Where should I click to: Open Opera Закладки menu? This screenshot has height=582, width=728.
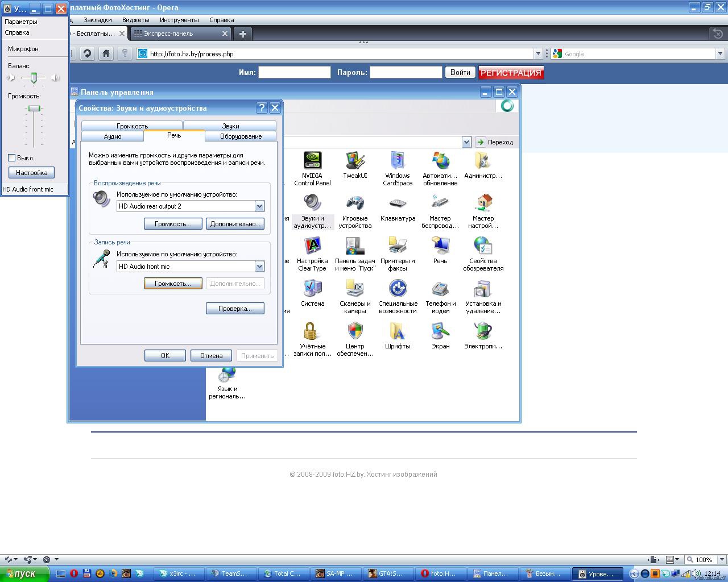point(98,20)
